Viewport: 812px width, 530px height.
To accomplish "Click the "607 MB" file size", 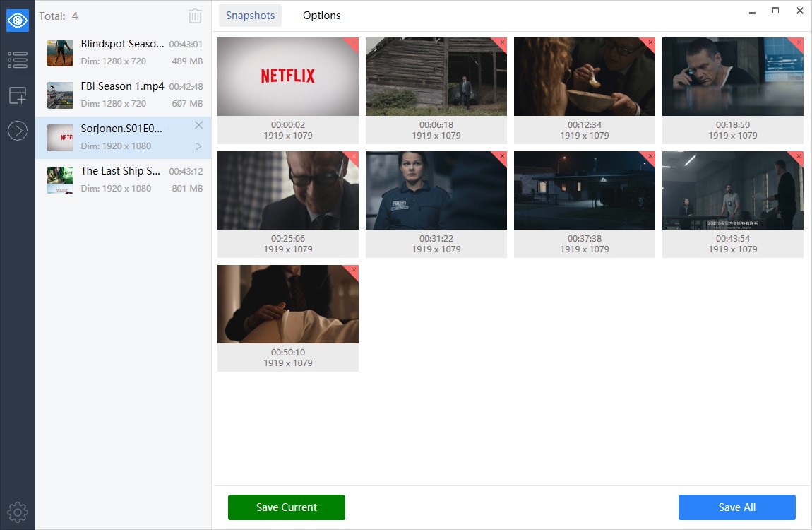I will 187,104.
